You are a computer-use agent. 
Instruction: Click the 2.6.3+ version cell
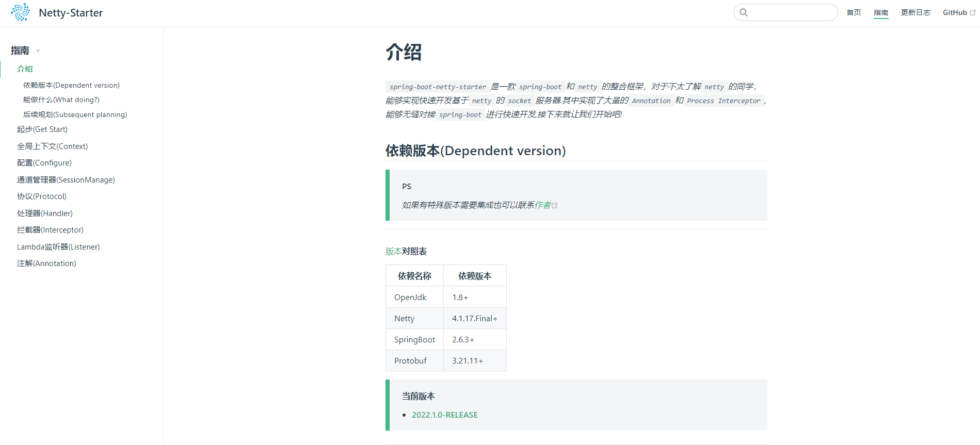pos(475,340)
